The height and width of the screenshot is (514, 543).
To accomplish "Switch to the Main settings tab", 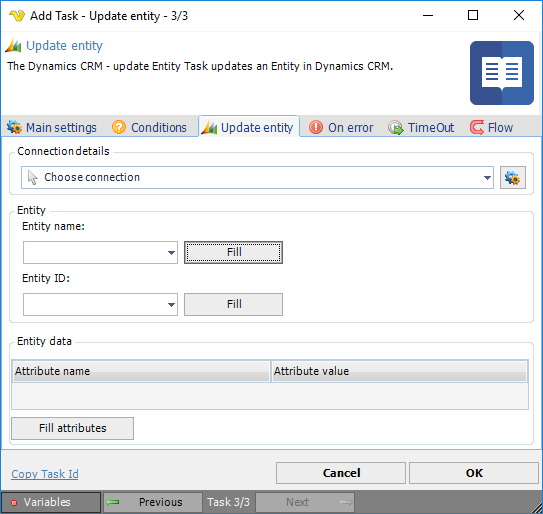I will pos(52,127).
